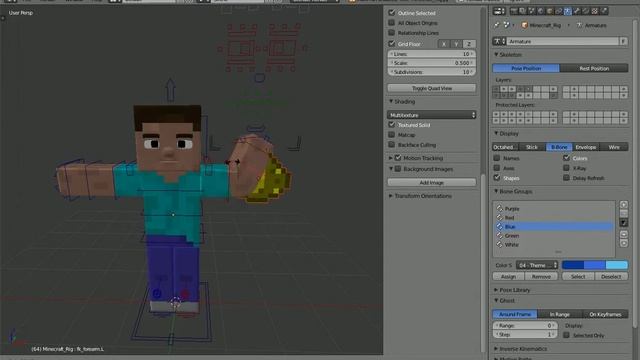Image resolution: width=640 pixels, height=360 pixels.
Task: Add a new bone group with plus icon
Action: (x=623, y=204)
